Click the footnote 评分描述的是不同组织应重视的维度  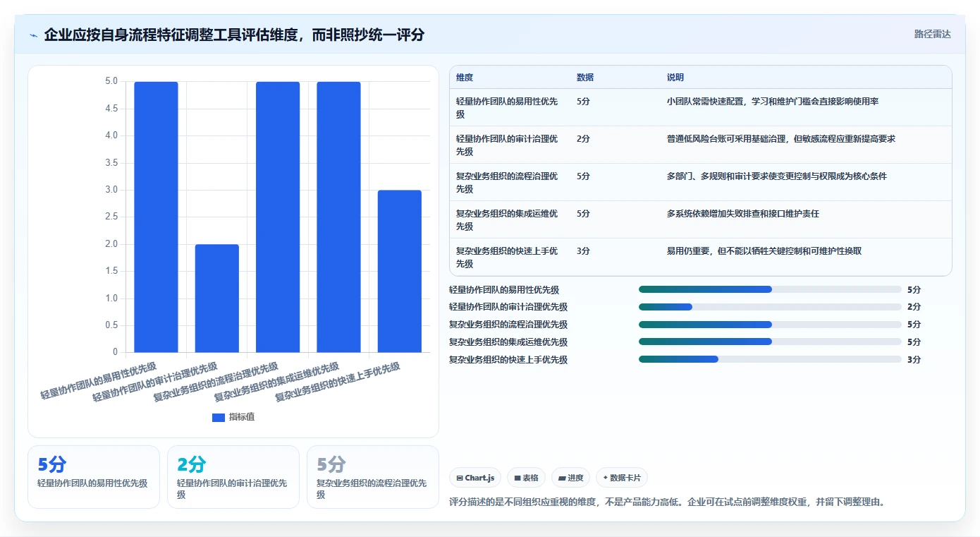(x=667, y=502)
